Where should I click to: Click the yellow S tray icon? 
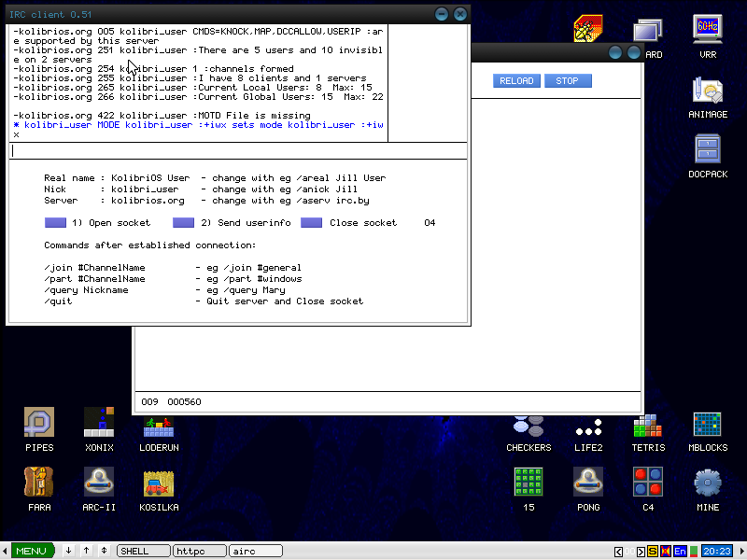point(653,551)
